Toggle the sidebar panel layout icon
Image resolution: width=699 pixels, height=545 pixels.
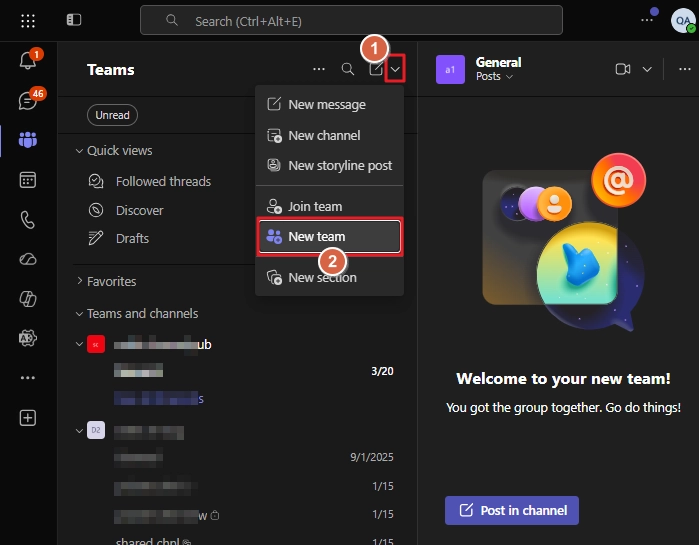point(74,20)
